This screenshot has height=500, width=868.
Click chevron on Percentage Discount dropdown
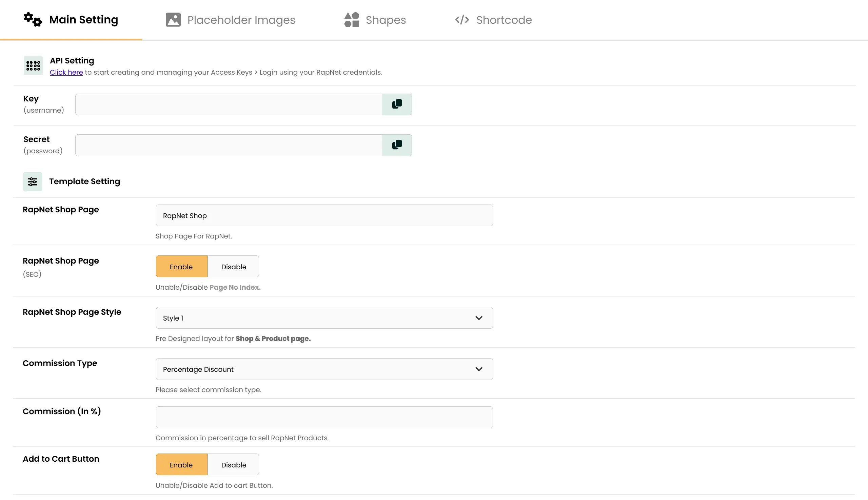479,369
